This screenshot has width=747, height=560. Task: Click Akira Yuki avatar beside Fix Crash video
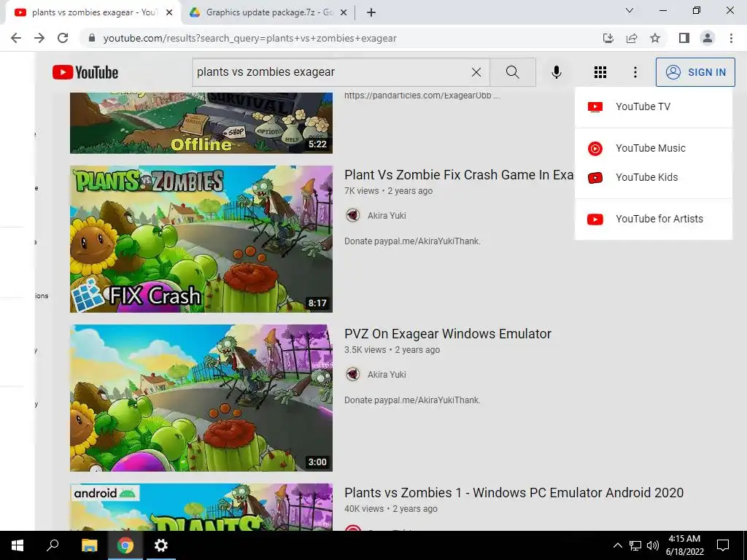click(352, 215)
